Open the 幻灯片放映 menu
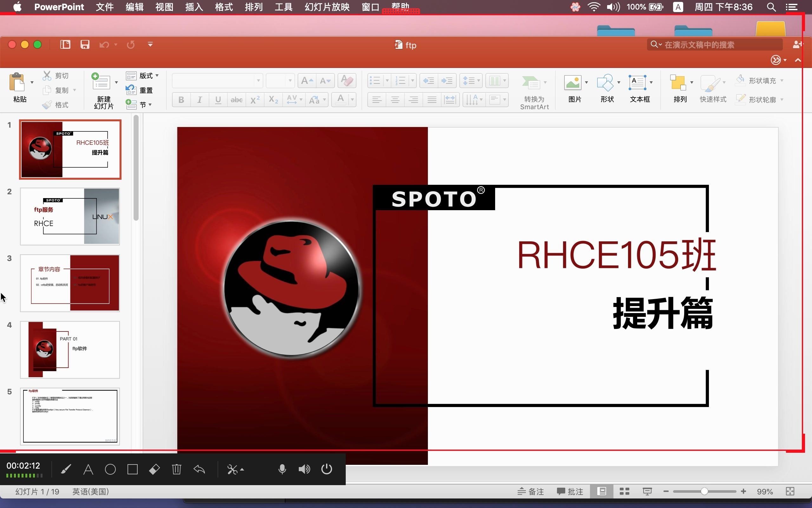 [x=327, y=7]
